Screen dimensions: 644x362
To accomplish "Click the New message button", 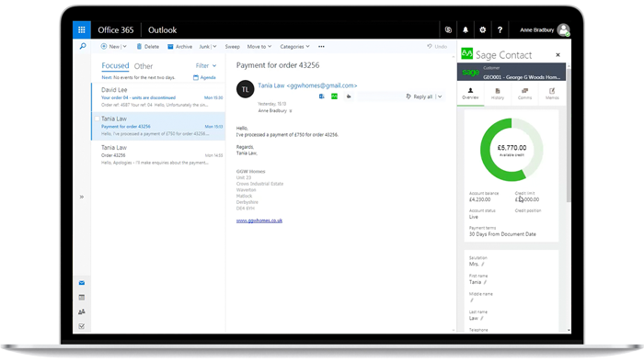I will 109,47.
